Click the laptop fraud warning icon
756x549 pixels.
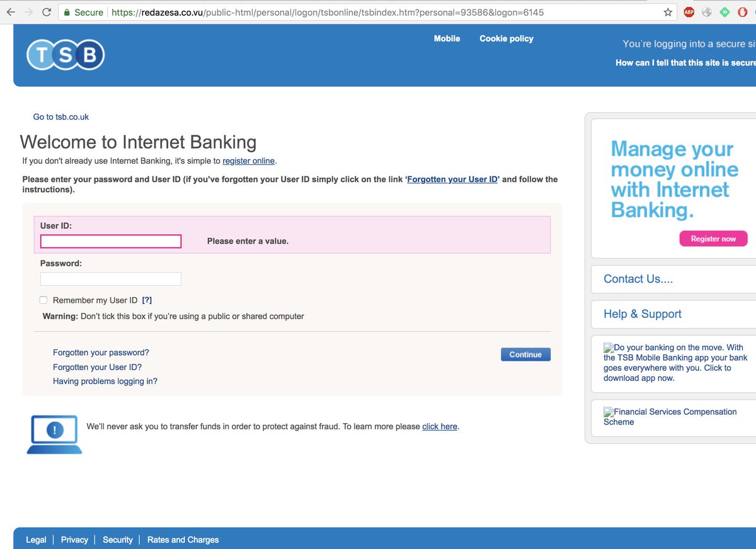tap(54, 434)
